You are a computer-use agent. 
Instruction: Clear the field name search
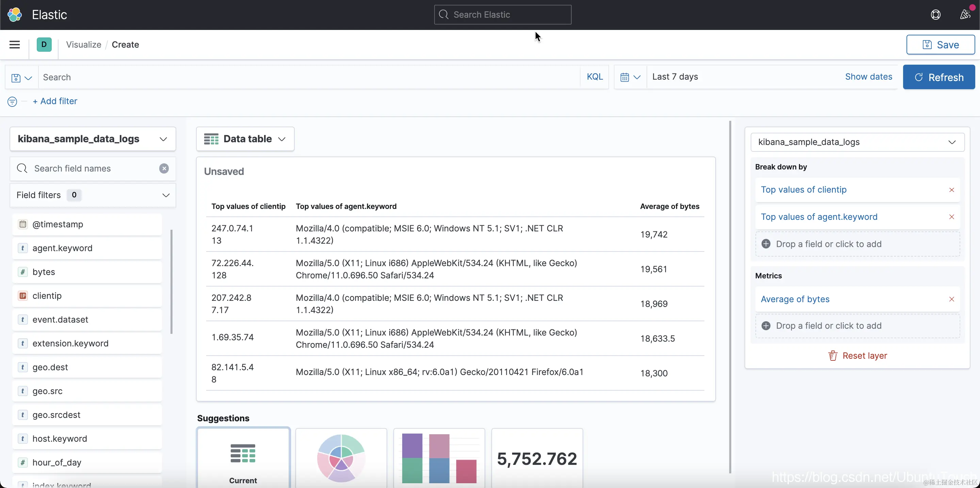click(164, 168)
